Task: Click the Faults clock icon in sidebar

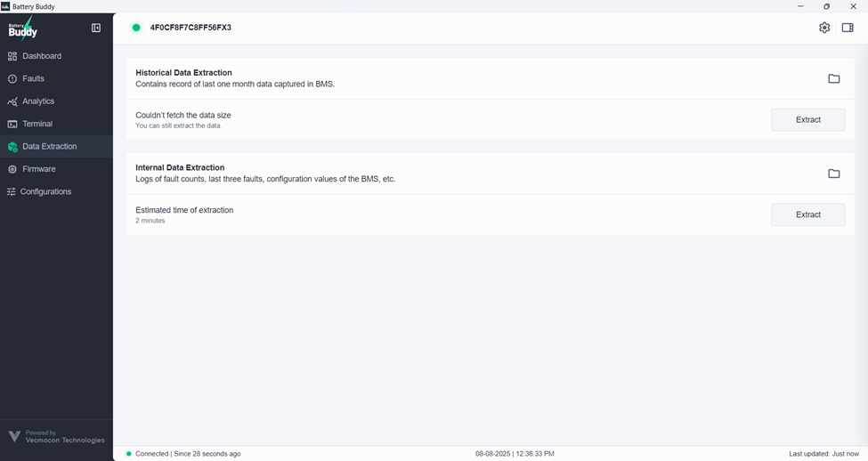Action: [x=12, y=79]
